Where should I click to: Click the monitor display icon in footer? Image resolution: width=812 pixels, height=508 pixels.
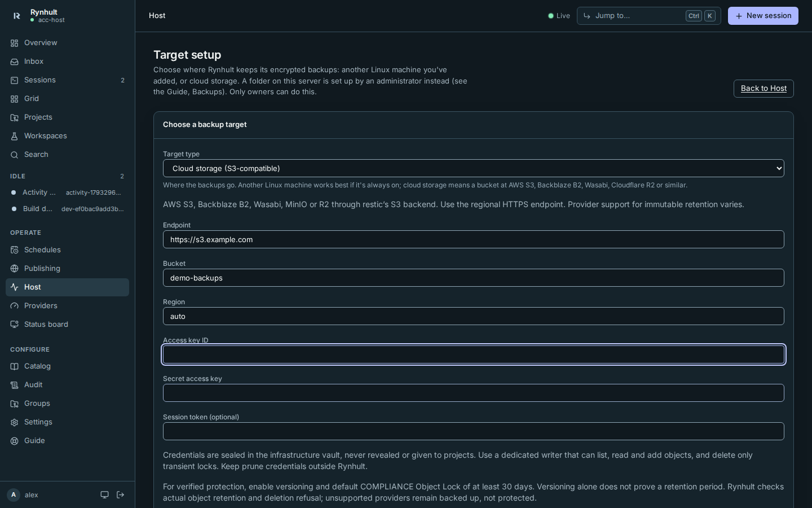(104, 494)
